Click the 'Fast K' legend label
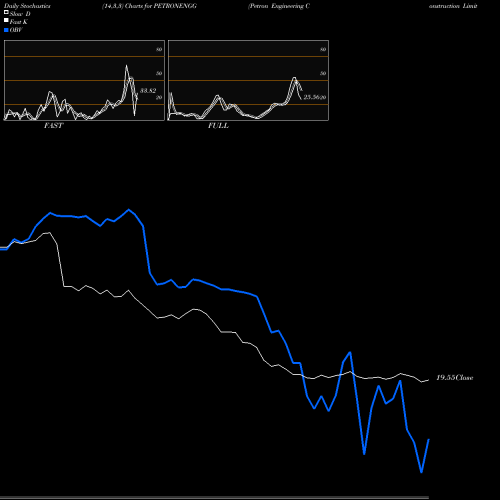This screenshot has height=500, width=500. point(19,22)
